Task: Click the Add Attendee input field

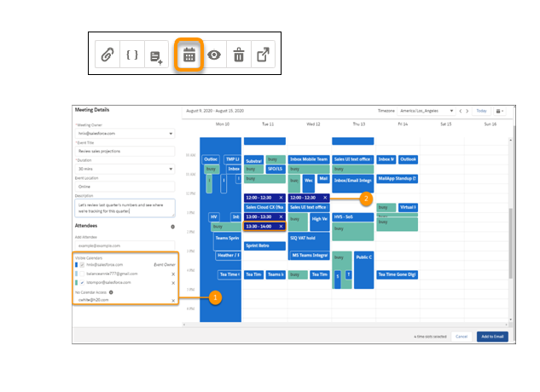Action: (125, 245)
